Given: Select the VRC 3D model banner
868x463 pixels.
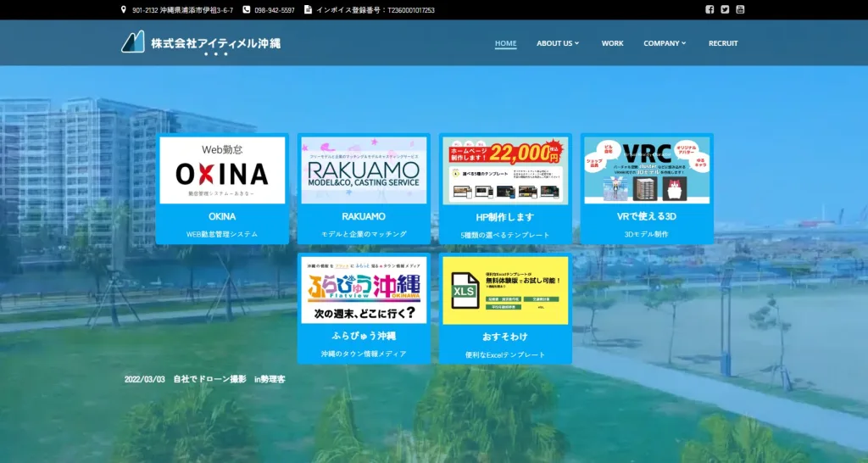Looking at the screenshot, I should 647,170.
